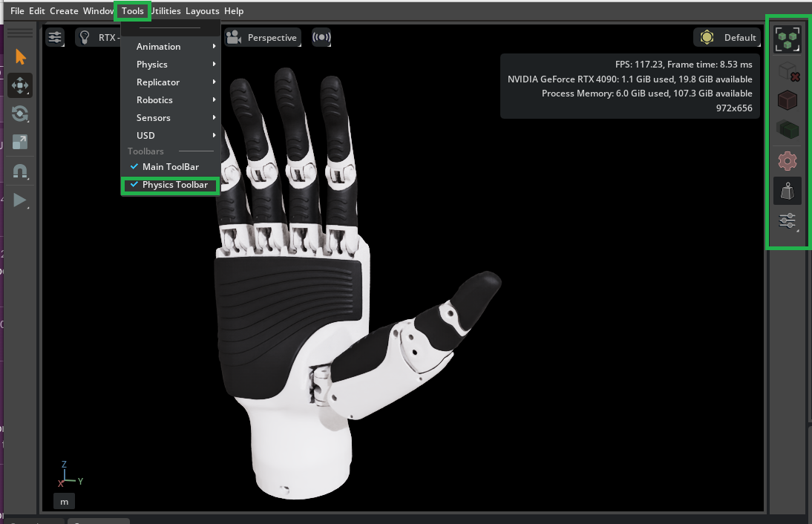
Task: Uncheck Main ToolBar in the Tools menu
Action: 170,166
